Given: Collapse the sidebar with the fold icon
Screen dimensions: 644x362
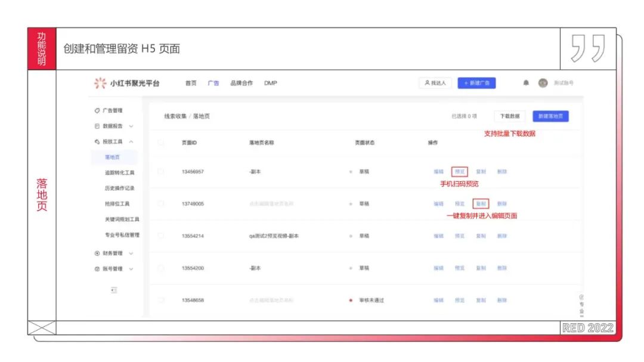Looking at the screenshot, I should (114, 290).
